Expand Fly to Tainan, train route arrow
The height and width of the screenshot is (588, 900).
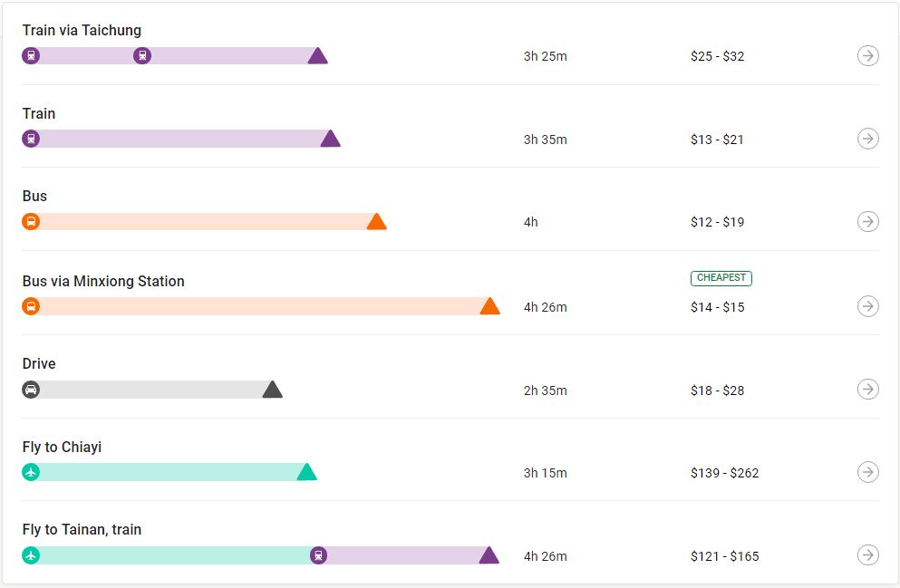coord(867,555)
